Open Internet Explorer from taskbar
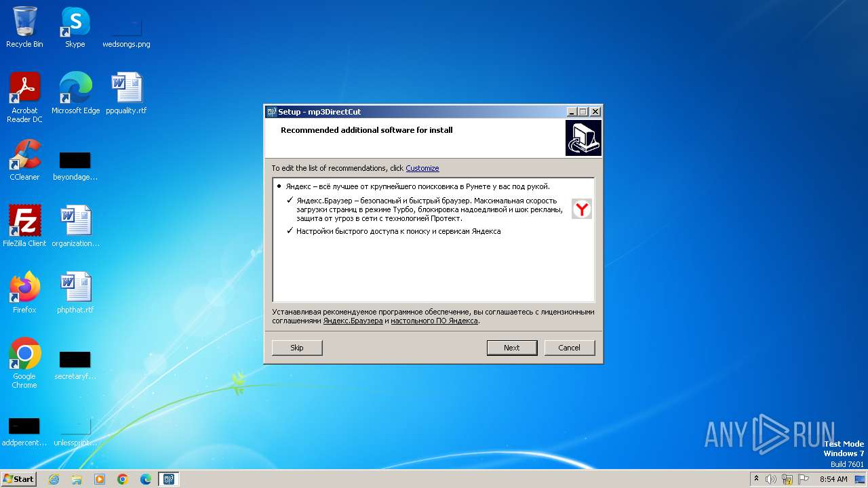868x488 pixels. 54,479
